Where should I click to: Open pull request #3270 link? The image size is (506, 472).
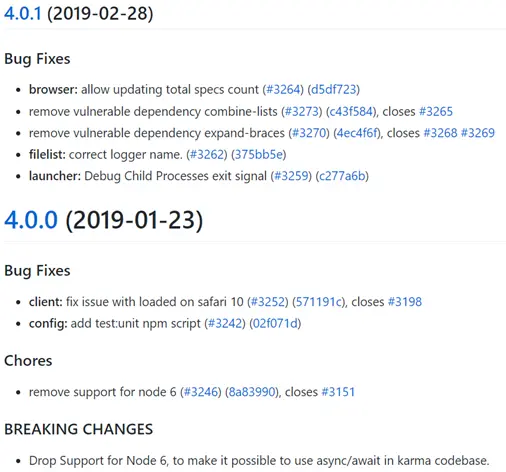309,133
